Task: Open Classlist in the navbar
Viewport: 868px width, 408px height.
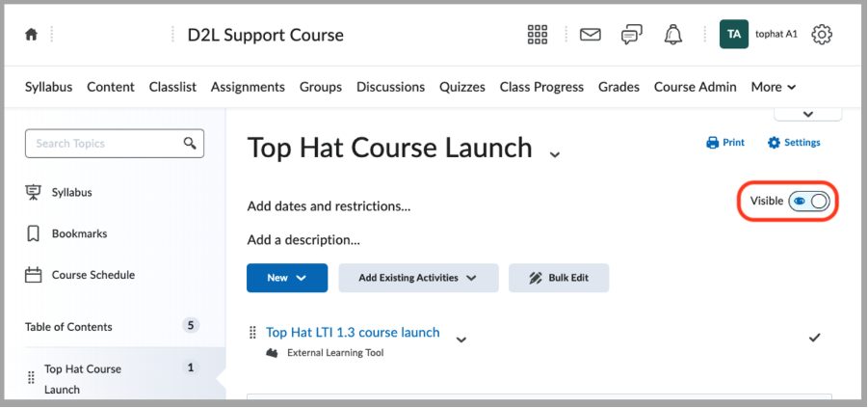Action: [x=172, y=87]
